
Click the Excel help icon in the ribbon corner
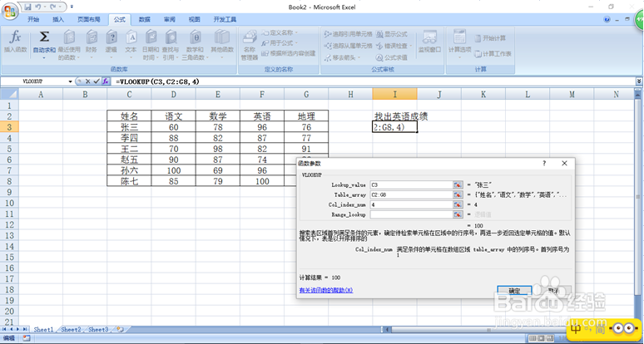tap(607, 19)
